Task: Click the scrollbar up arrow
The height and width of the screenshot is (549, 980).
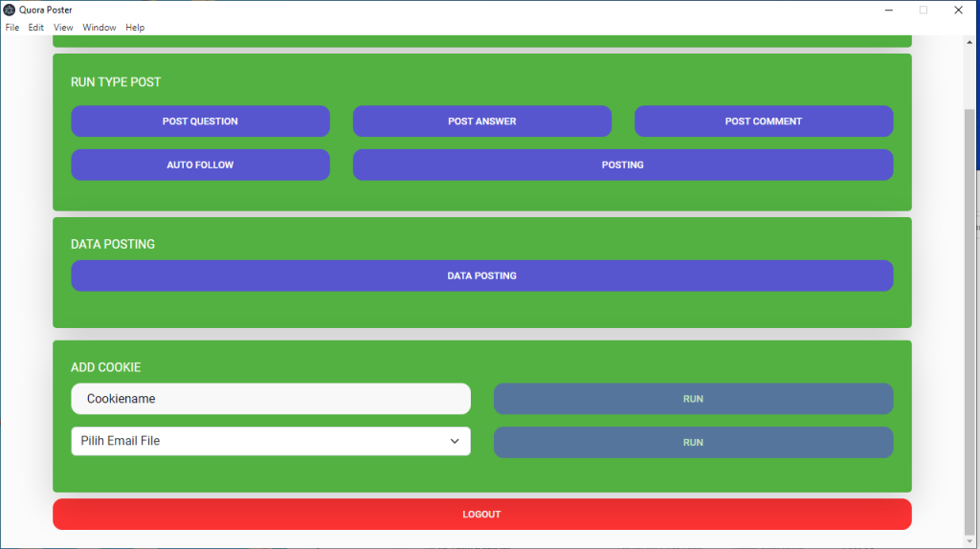Action: point(969,42)
